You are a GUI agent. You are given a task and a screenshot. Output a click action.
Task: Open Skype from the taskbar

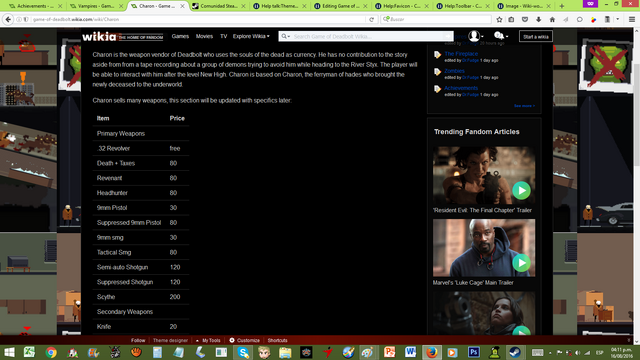click(x=243, y=352)
